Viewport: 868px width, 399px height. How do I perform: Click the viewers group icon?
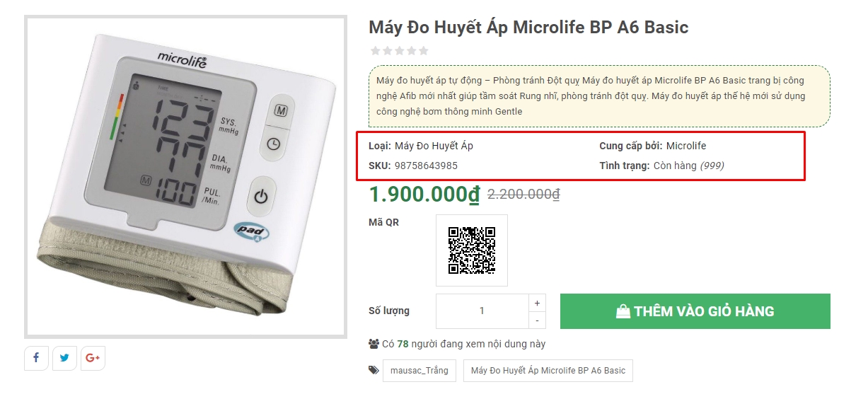[x=374, y=344]
